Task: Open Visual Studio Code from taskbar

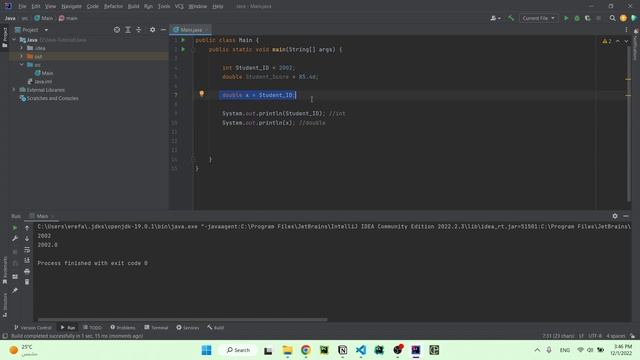Action: [x=361, y=350]
